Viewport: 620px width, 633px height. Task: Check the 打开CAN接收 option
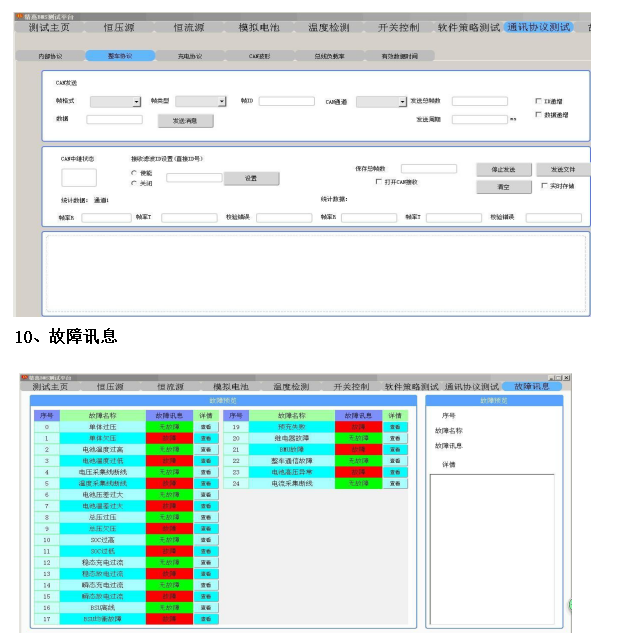(x=379, y=182)
